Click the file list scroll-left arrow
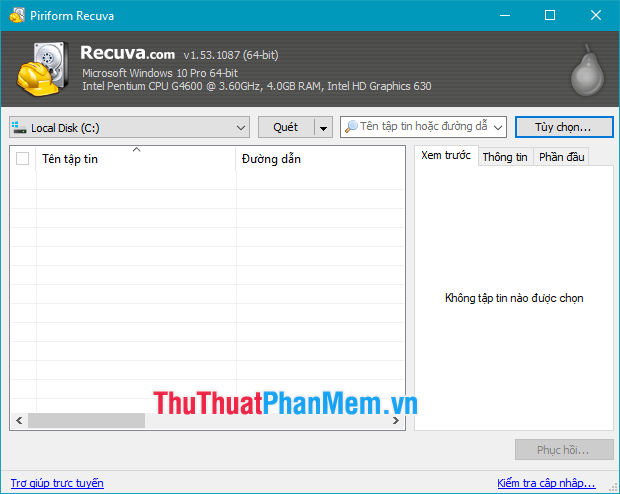 [19, 420]
